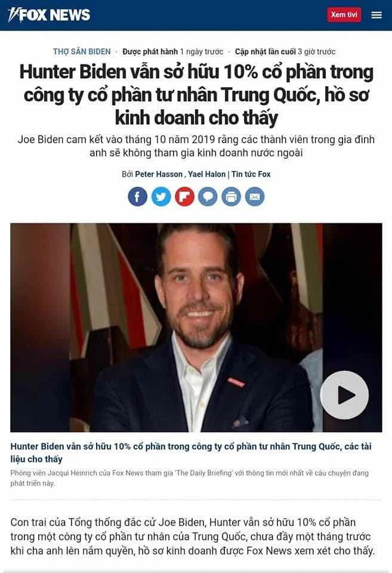Share article on Twitter
Viewport: 392px width, 573px height.
(161, 196)
